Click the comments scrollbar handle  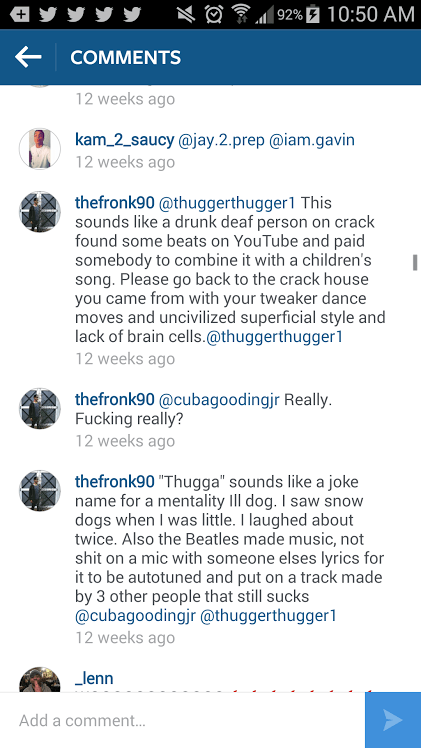pyautogui.click(x=415, y=262)
